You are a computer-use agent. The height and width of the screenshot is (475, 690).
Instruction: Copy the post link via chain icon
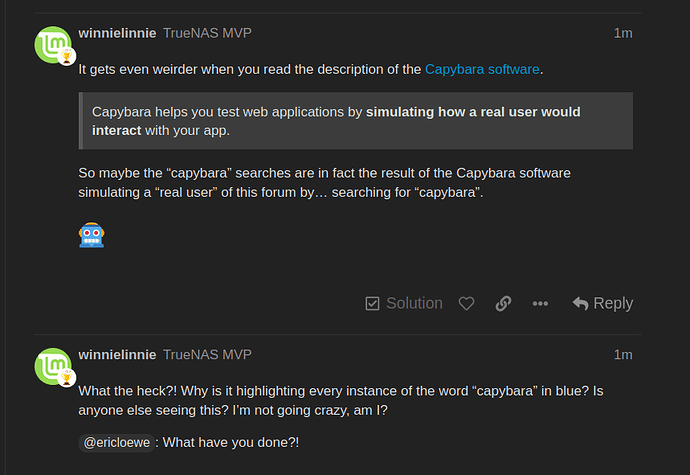tap(503, 303)
